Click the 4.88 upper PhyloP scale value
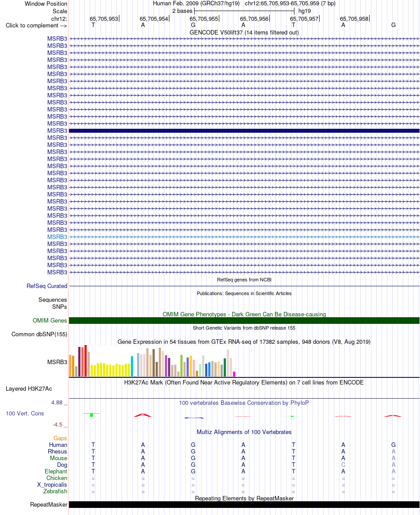 tap(57, 403)
